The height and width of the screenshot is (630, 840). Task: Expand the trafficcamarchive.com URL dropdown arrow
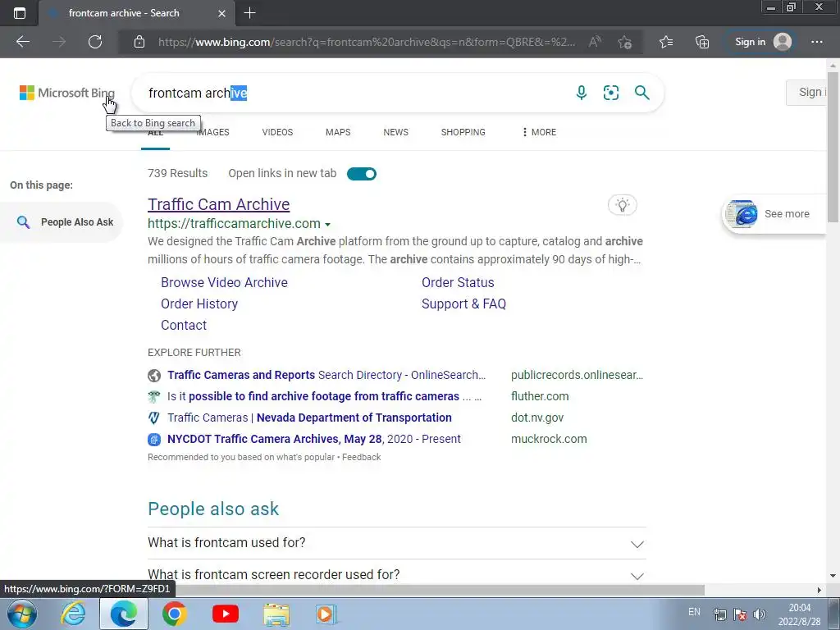click(328, 225)
